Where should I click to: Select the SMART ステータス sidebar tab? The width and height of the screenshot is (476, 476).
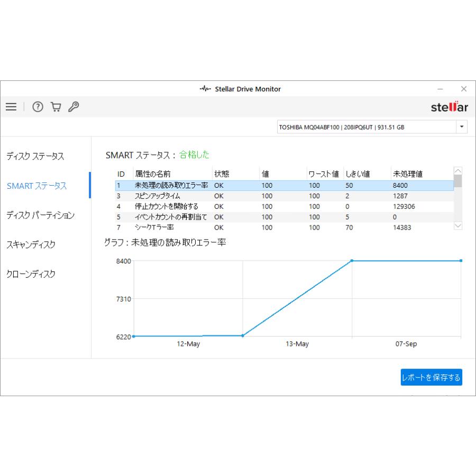36,186
